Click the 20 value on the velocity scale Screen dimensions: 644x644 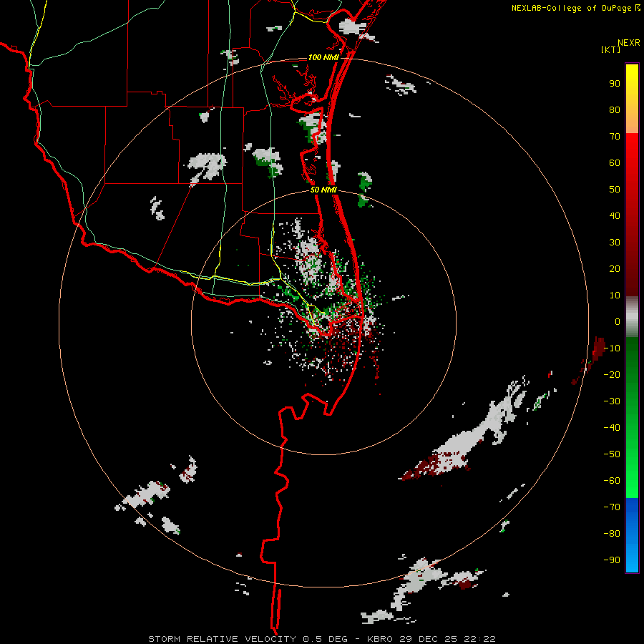pos(615,268)
